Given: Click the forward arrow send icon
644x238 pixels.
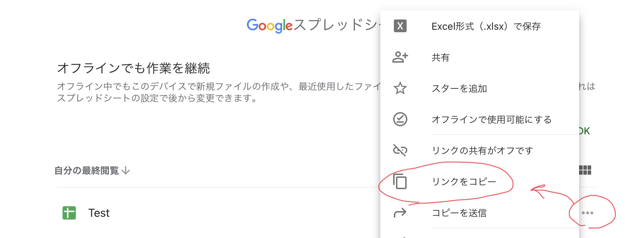Looking at the screenshot, I should pos(400,213).
